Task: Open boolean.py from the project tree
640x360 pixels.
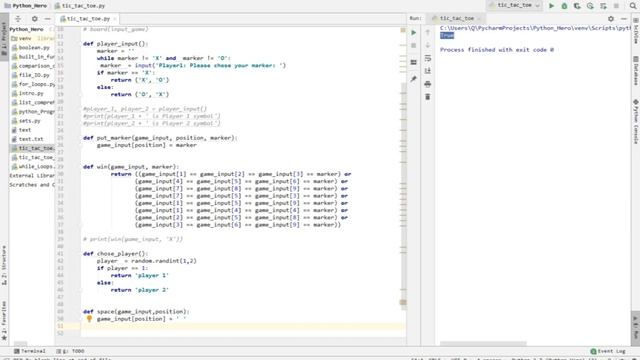Action: pyautogui.click(x=31, y=48)
